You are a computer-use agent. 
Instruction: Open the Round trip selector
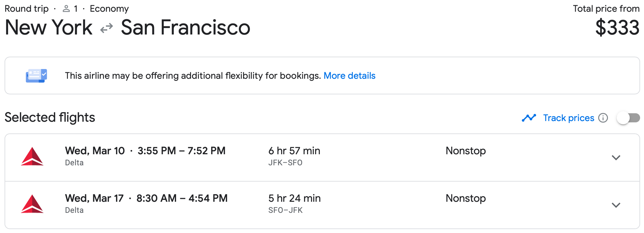(26, 8)
